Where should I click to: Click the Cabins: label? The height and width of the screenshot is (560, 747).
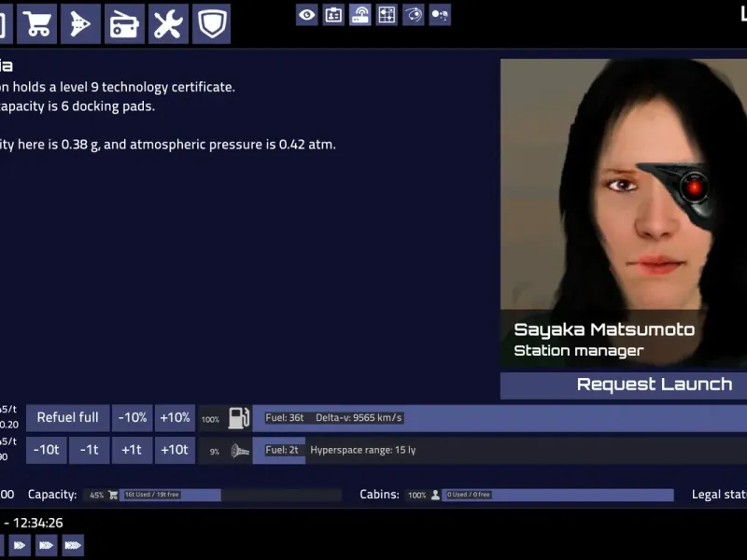pyautogui.click(x=379, y=495)
